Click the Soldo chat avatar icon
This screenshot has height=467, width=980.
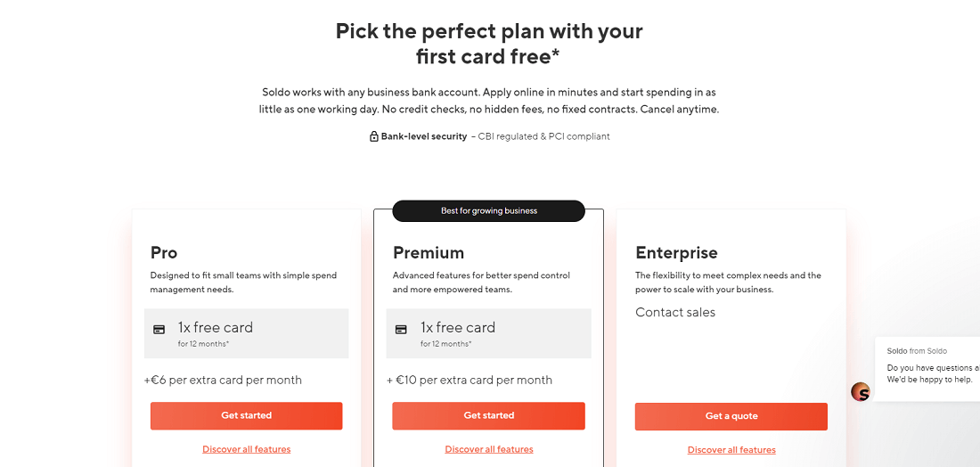[861, 392]
